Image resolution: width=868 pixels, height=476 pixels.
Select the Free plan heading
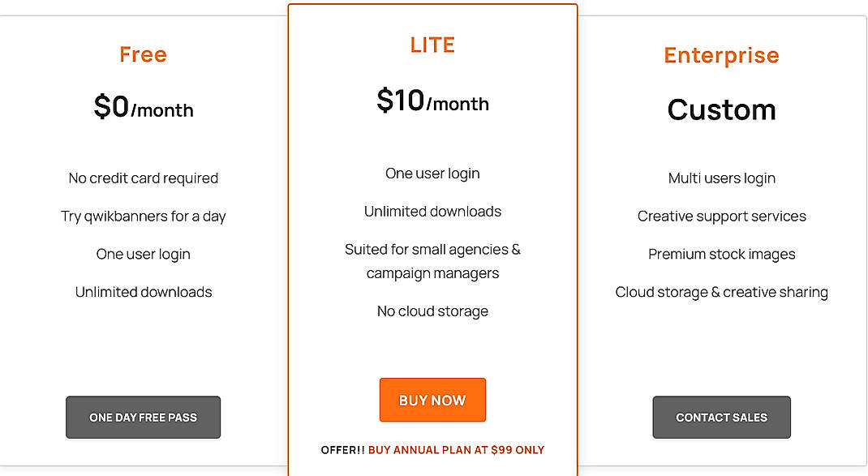[x=143, y=54]
